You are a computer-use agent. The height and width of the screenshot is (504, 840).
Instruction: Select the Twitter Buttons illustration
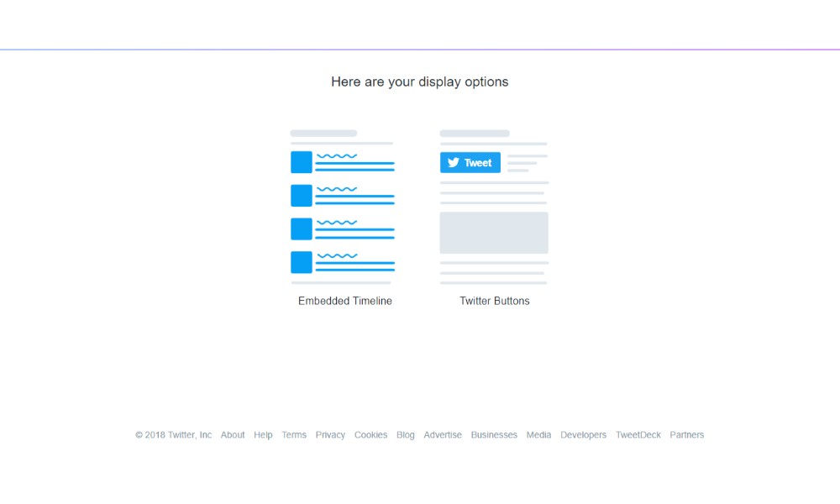[x=494, y=207]
